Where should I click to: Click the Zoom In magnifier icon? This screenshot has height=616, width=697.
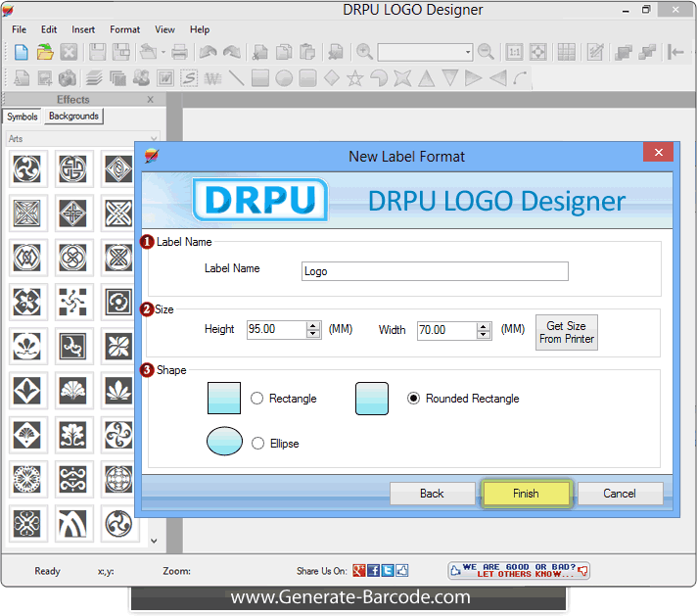(x=364, y=52)
